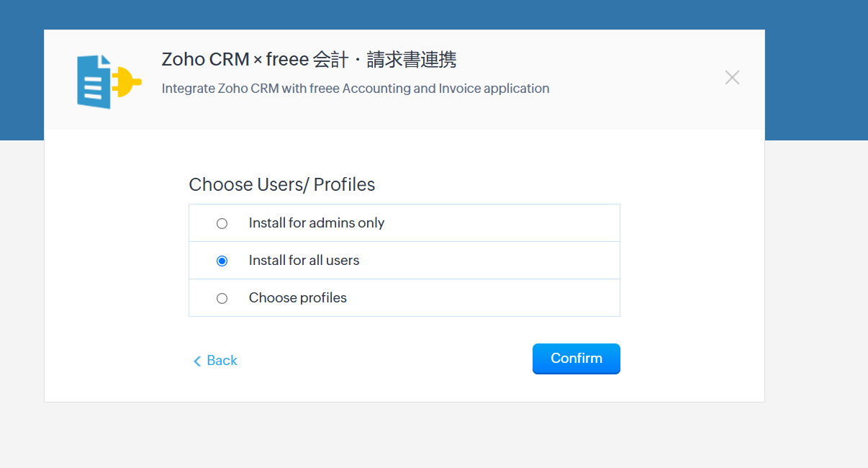The width and height of the screenshot is (868, 468).
Task: Click the "Install for all users" label
Action: [x=304, y=261]
